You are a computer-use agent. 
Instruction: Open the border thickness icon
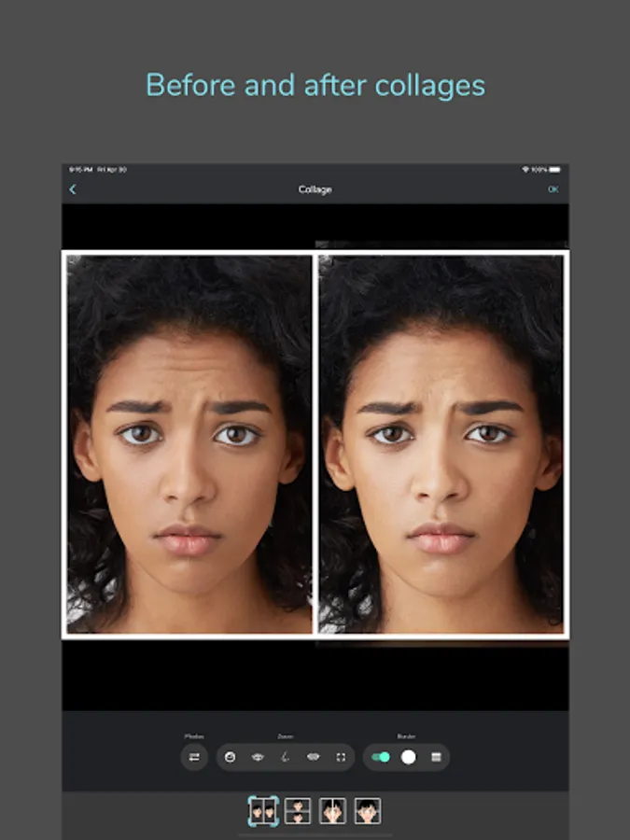coord(436,757)
